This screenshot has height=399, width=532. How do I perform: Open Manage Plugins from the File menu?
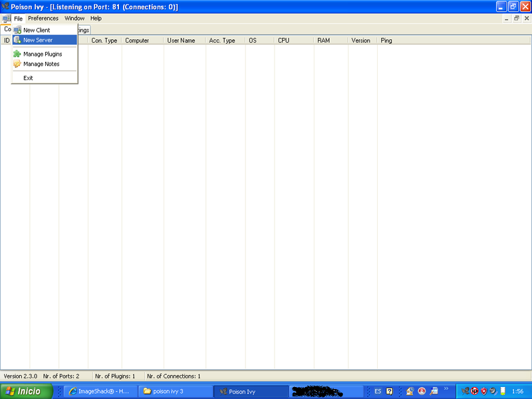pyautogui.click(x=45, y=54)
